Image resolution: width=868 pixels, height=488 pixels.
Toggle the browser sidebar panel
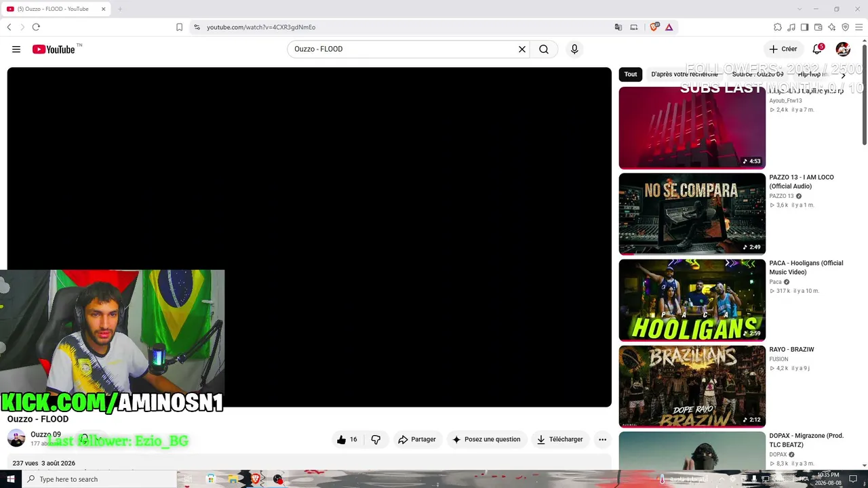pos(805,27)
